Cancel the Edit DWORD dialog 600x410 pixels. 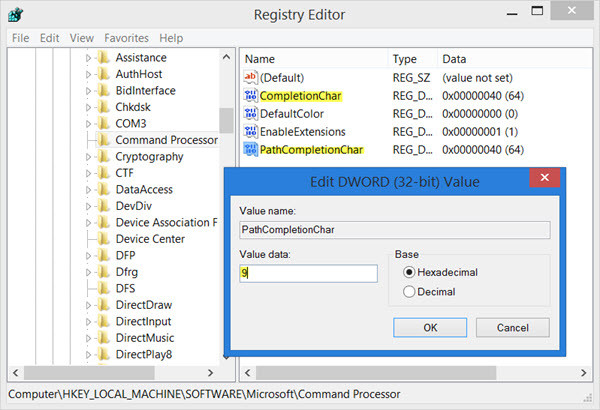[x=513, y=328]
